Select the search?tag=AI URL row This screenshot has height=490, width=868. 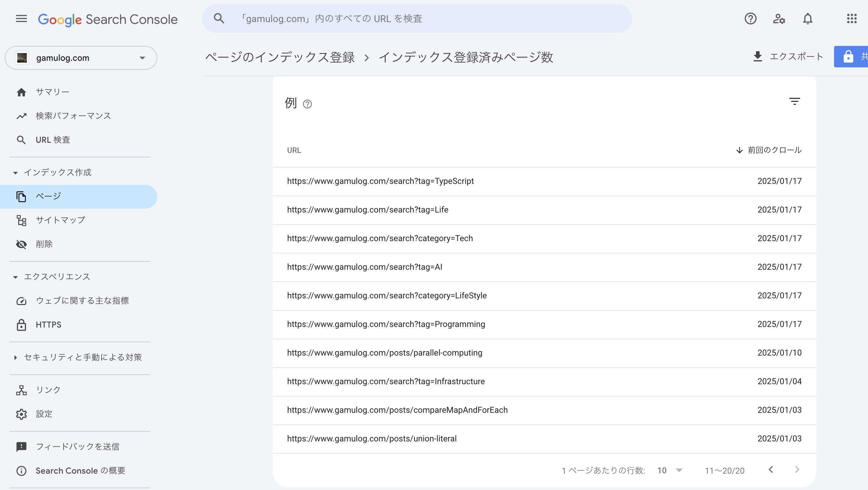[x=544, y=267]
